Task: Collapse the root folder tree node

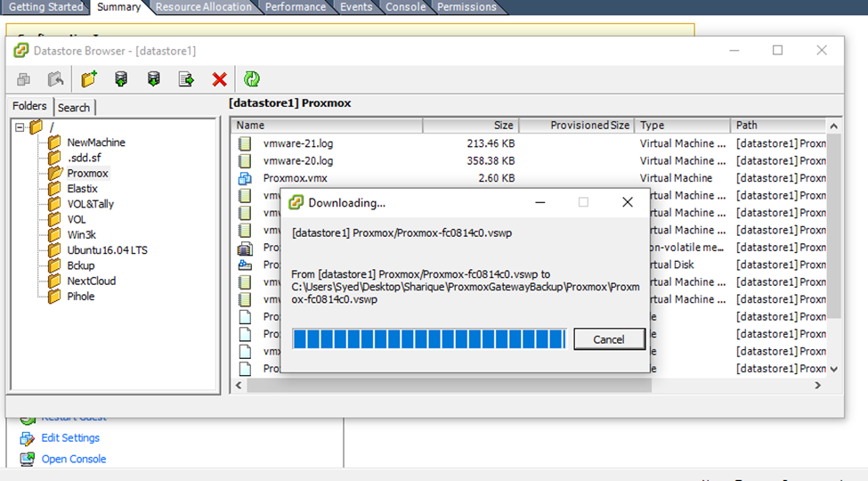Action: tap(20, 127)
